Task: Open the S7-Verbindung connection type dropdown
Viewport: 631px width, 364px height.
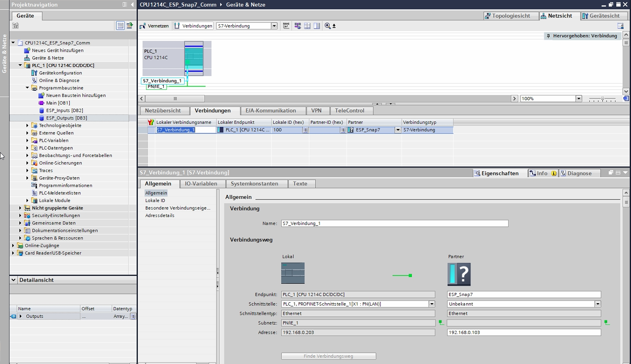Action: tap(274, 26)
